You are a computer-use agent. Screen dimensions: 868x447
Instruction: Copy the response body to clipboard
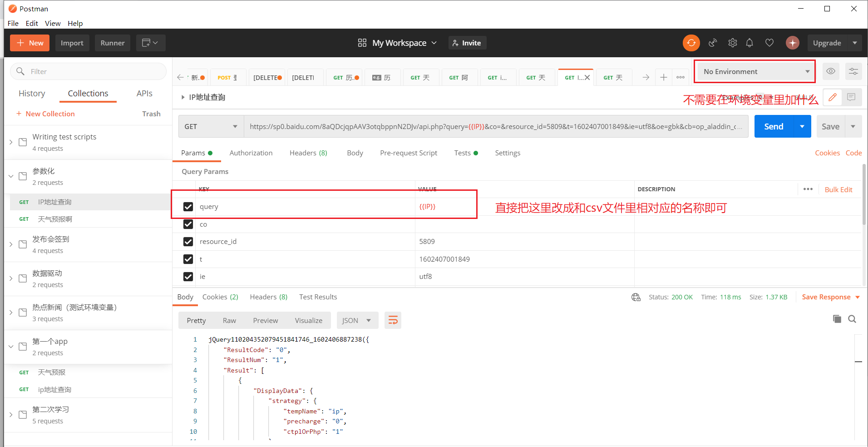(x=837, y=319)
